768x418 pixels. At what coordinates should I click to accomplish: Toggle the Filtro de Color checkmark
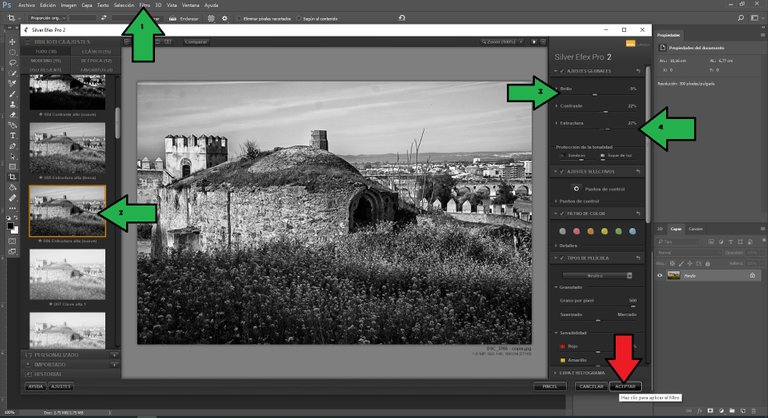pos(562,214)
